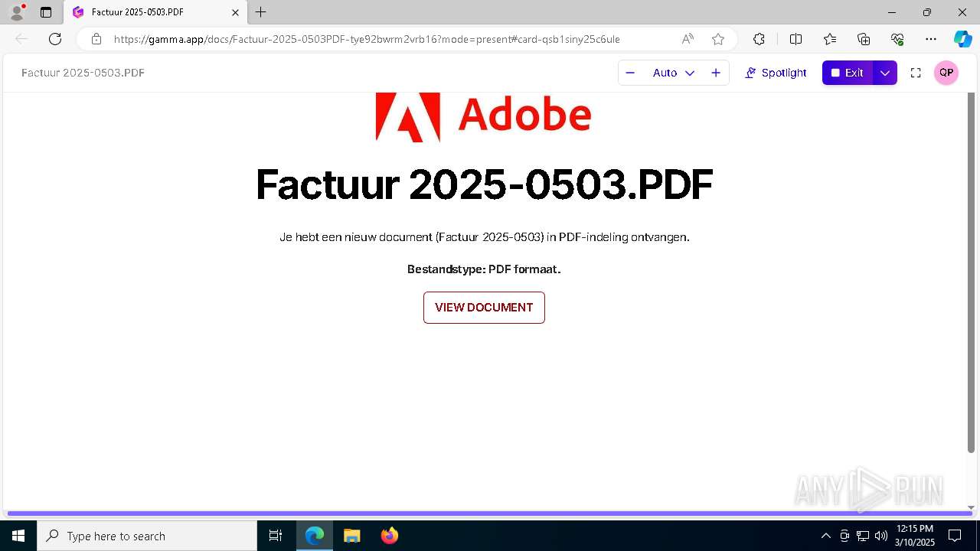980x551 pixels.
Task: Open Edge Extensions puzzle icon
Action: click(759, 39)
